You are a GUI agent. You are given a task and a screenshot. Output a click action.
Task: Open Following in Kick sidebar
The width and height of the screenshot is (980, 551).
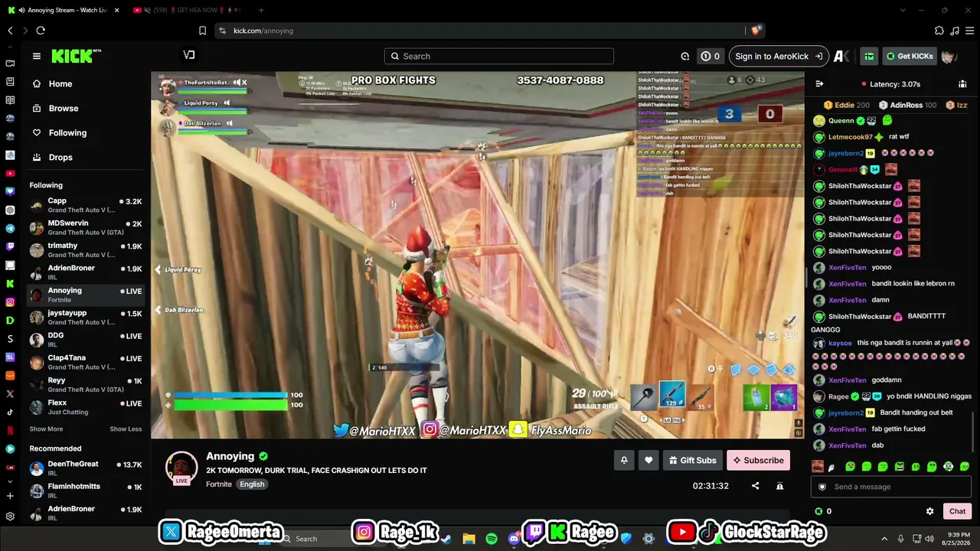67,132
